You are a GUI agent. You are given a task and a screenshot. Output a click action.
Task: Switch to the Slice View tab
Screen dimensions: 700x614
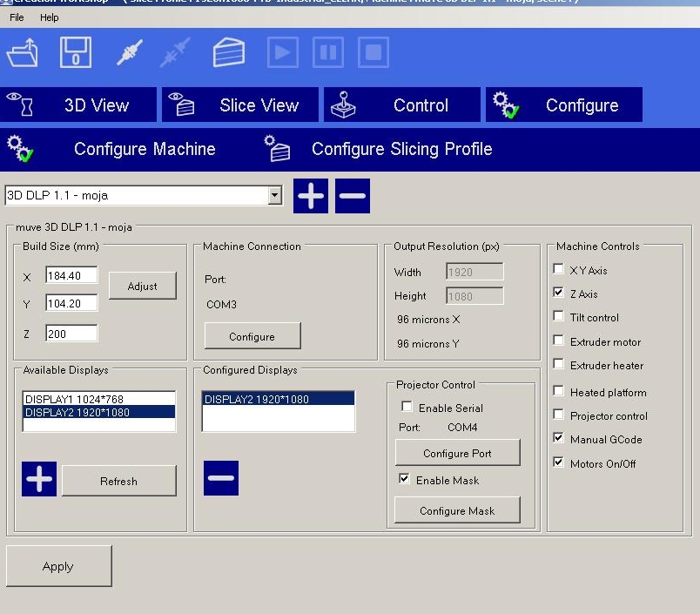pos(242,105)
